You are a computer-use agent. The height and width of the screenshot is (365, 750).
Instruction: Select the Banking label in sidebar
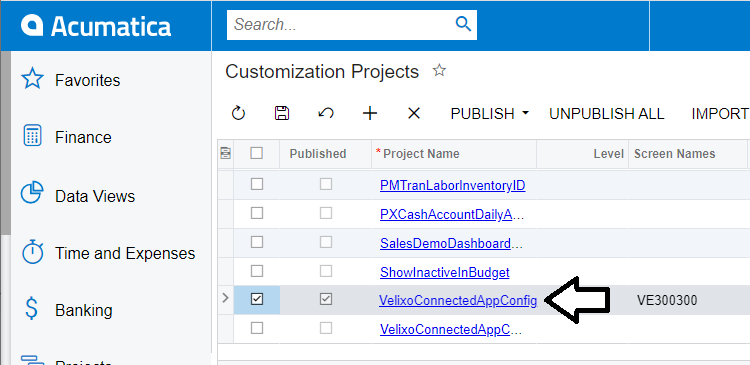(84, 310)
